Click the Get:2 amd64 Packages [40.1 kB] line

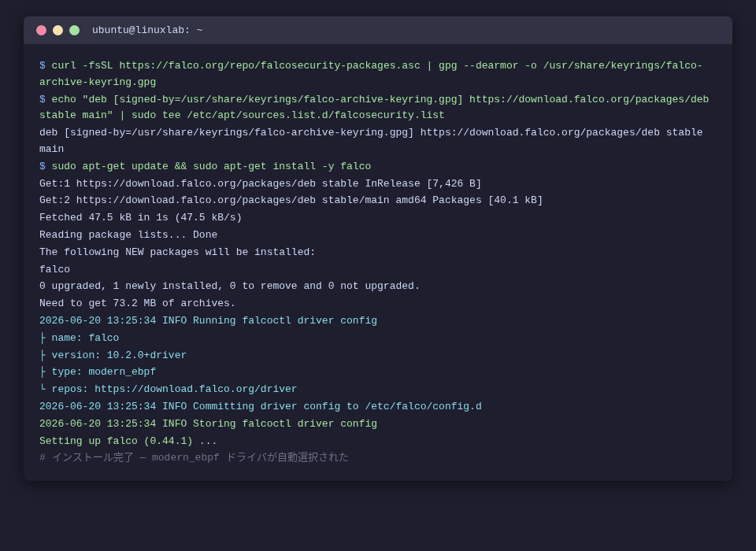(x=291, y=200)
